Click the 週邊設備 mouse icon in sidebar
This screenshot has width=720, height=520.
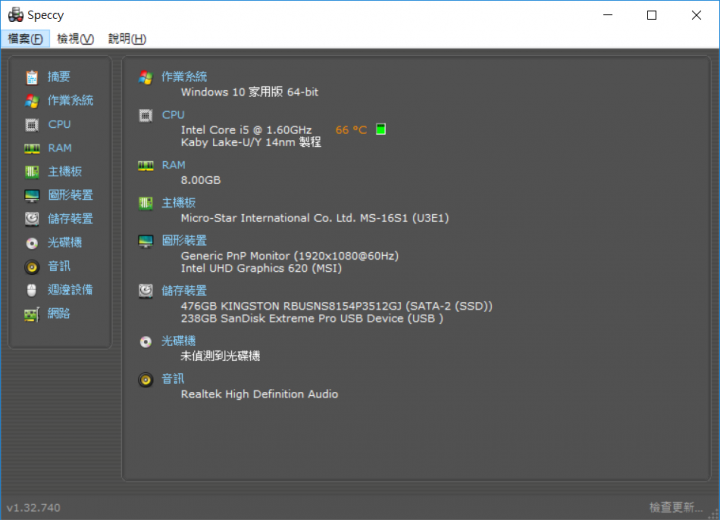pos(32,290)
